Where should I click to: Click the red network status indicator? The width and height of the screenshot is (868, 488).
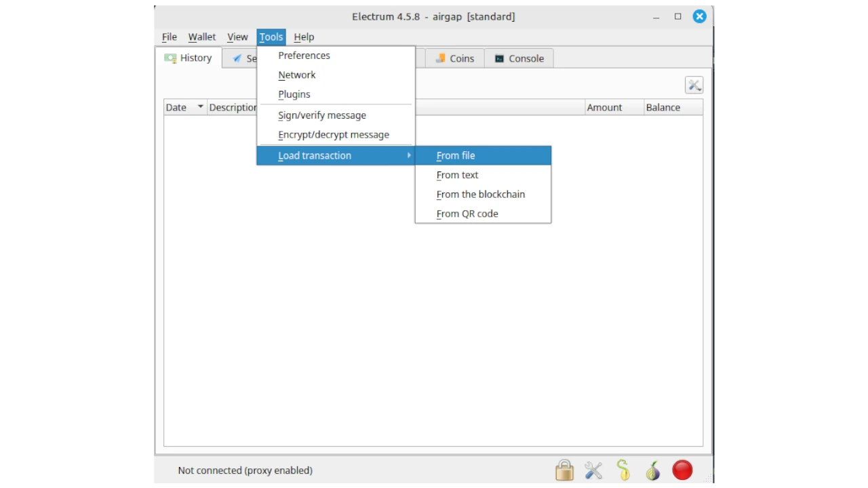point(682,470)
